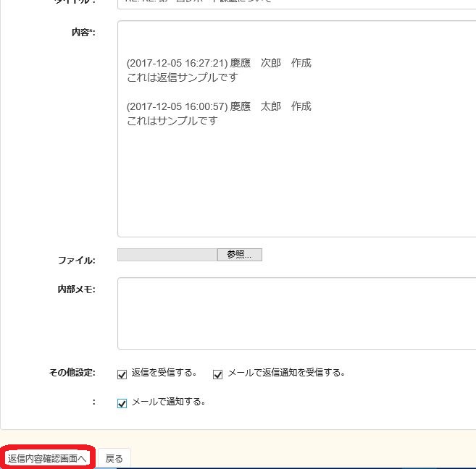Click the 内部メモ field label
Image resolution: width=476 pixels, height=469 pixels.
(x=76, y=290)
